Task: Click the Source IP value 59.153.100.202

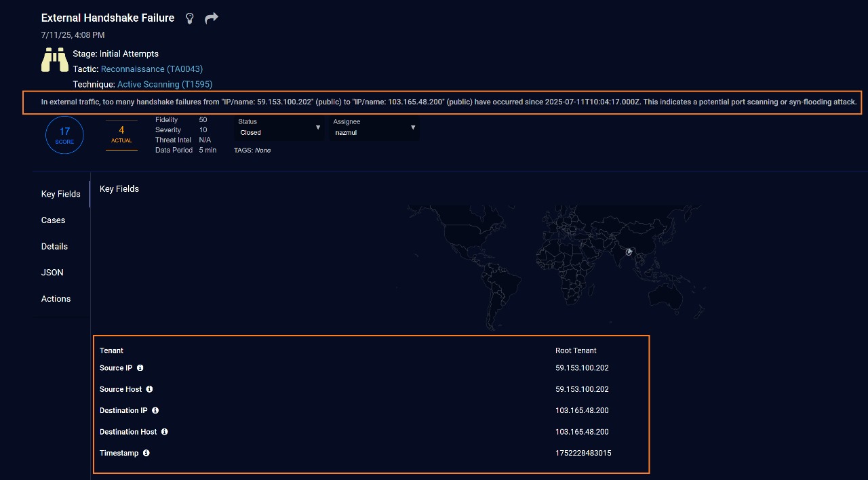Action: pos(582,368)
